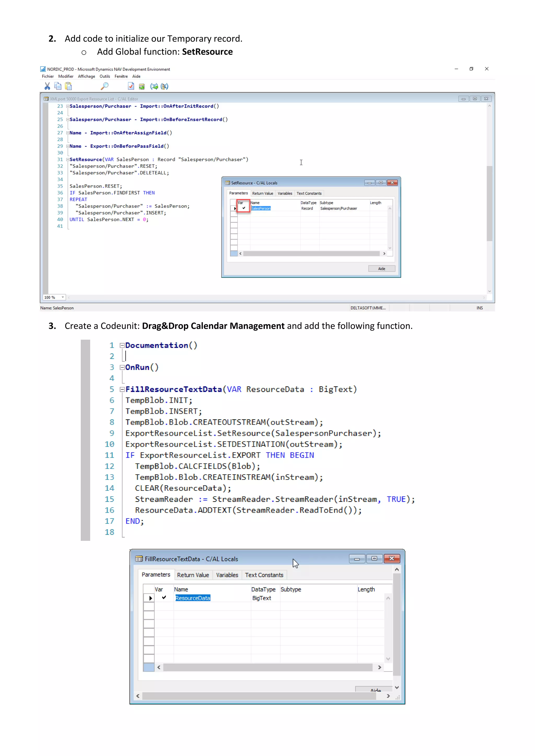Viewport: 535px width, 756px height.
Task: Switch to Return Value tab in FillResourceTextData Locals
Action: tap(193, 575)
